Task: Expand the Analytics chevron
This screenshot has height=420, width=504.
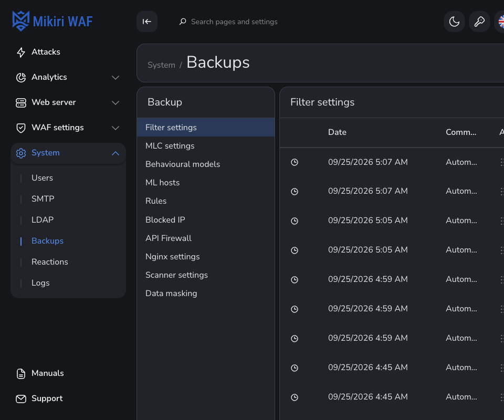Action: click(115, 78)
